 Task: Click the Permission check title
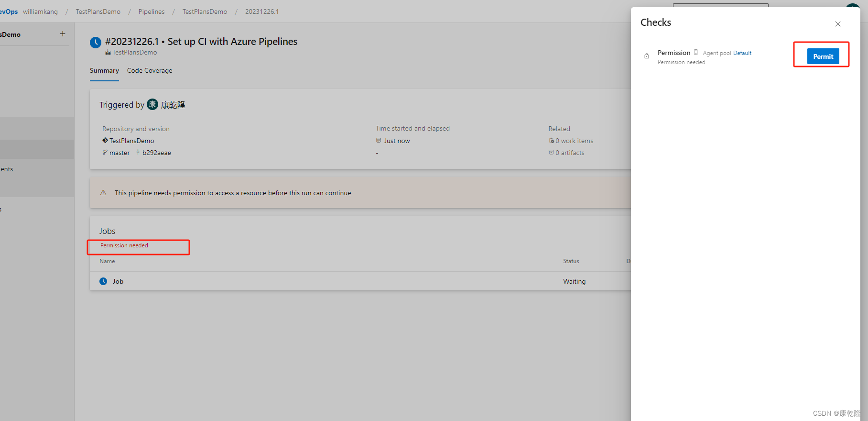click(x=674, y=53)
